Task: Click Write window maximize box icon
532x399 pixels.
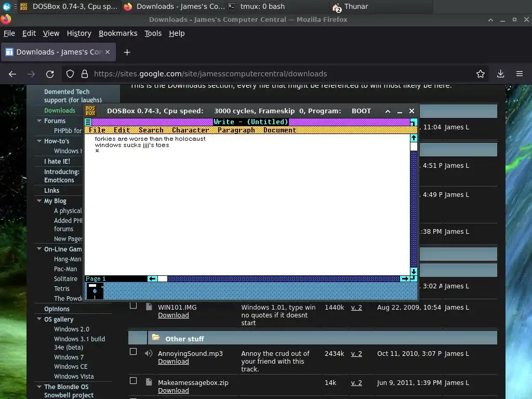Action: pos(413,122)
